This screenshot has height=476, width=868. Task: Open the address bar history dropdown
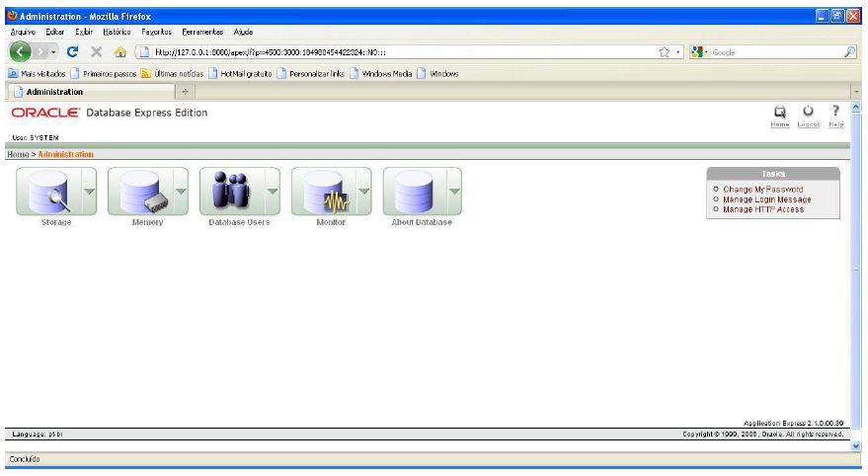pos(678,52)
